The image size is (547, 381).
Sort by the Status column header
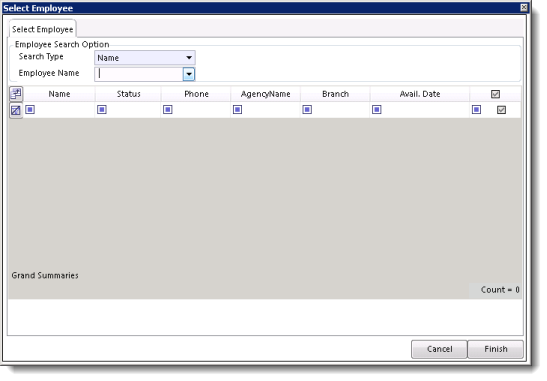[128, 94]
